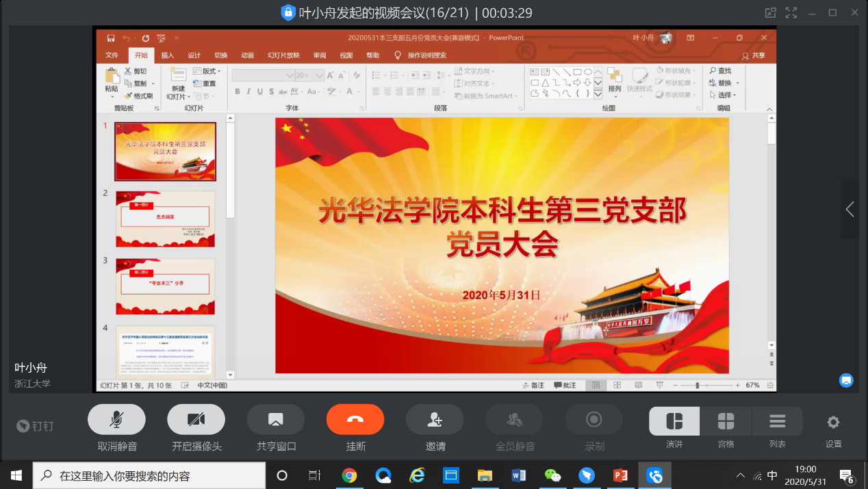
Task: Open the 设置 gear settings
Action: click(833, 422)
